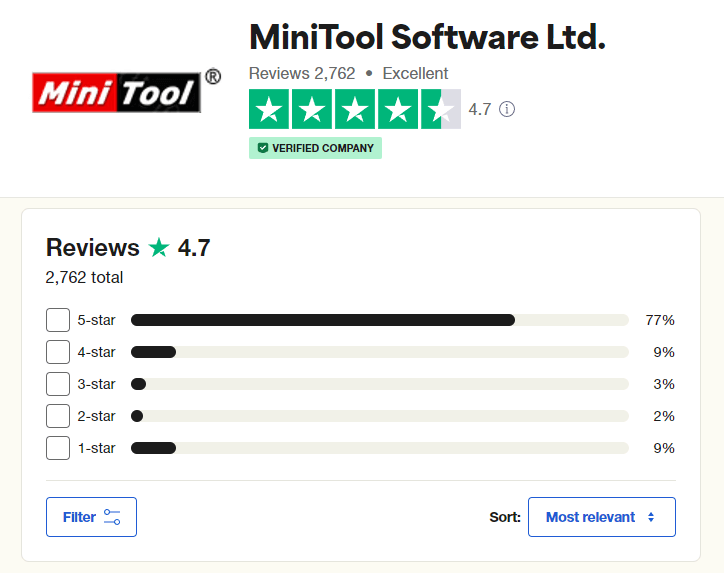
Task: Click the "Sort:" label
Action: click(505, 517)
